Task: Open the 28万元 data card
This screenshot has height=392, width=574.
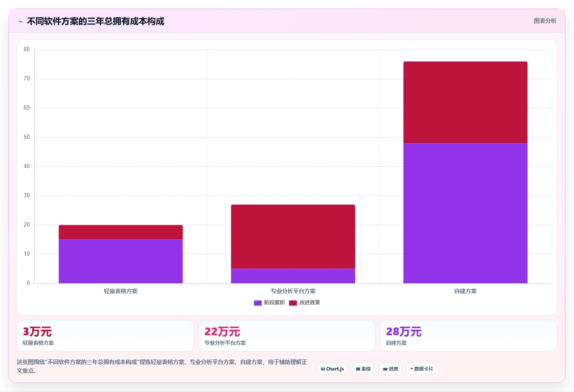Action: click(468, 336)
